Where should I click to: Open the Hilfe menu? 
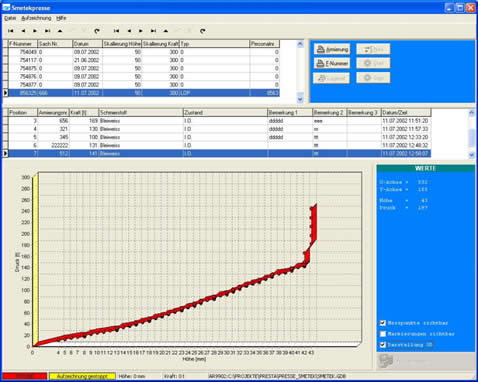pyautogui.click(x=61, y=18)
